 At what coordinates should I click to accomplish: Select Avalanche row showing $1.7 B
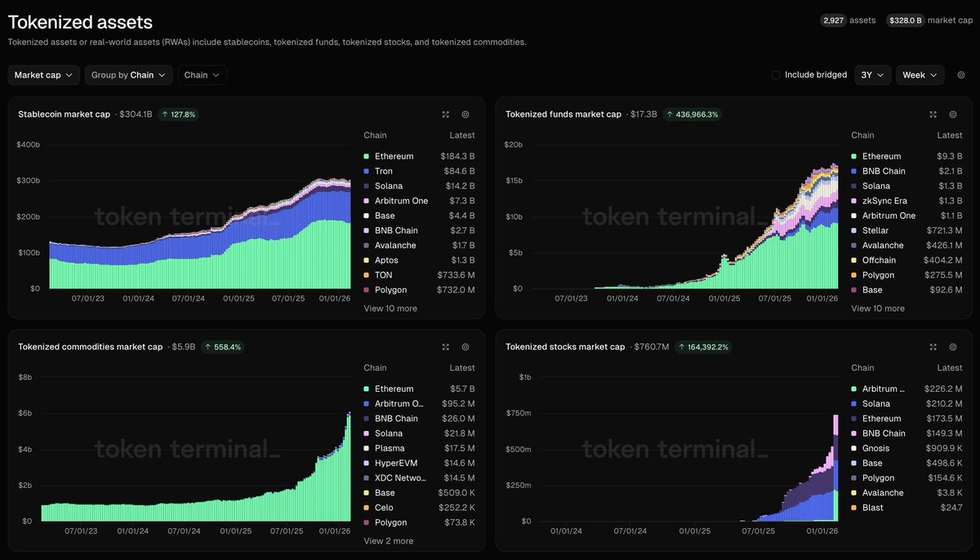tap(419, 245)
